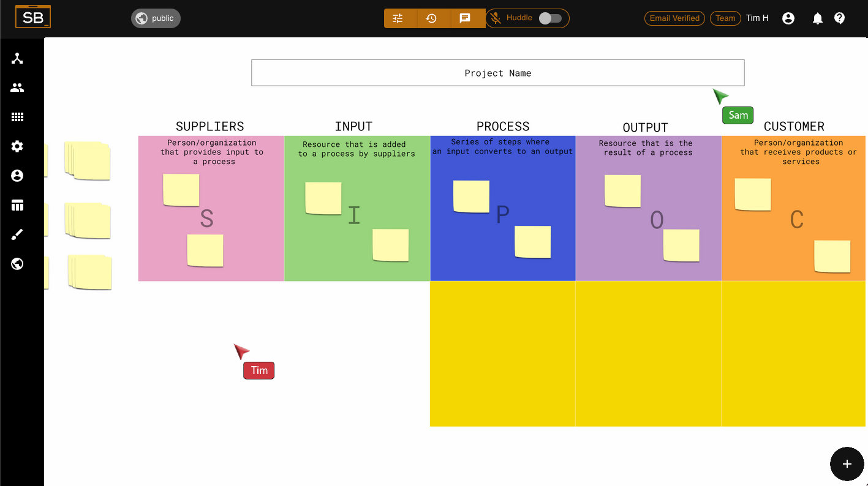Select the lower sticky note in Suppliers column
Screen dimensions: 868x486
pyautogui.click(x=205, y=250)
